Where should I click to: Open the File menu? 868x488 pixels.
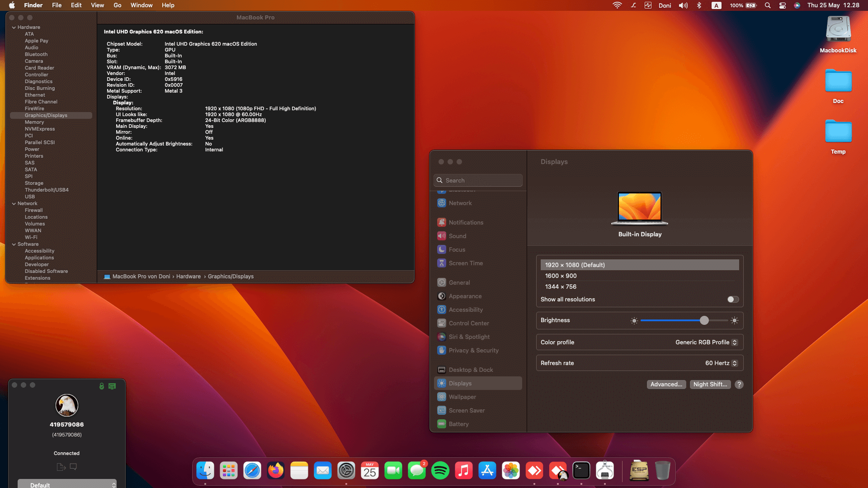tap(57, 5)
